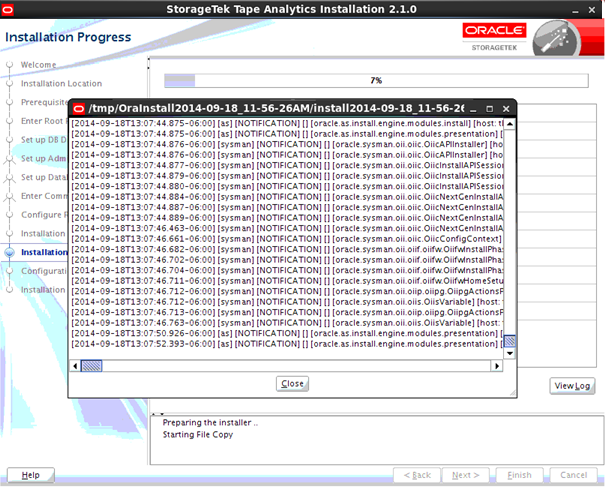This screenshot has height=489, width=605.
Task: Click the Oracle StorageTek logo
Action: 494,37
